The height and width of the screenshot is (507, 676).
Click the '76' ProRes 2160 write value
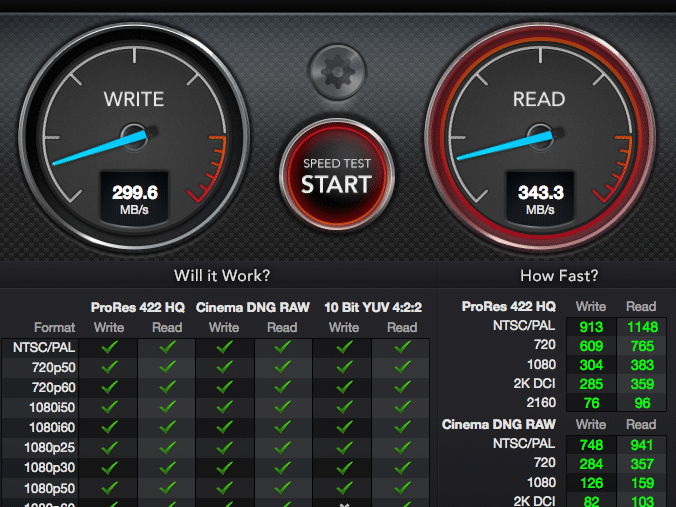[592, 403]
